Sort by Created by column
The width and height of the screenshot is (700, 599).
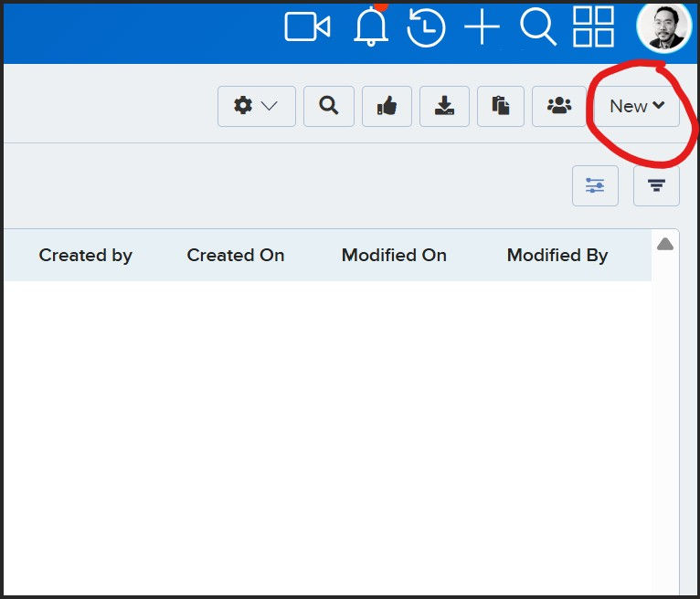(86, 256)
